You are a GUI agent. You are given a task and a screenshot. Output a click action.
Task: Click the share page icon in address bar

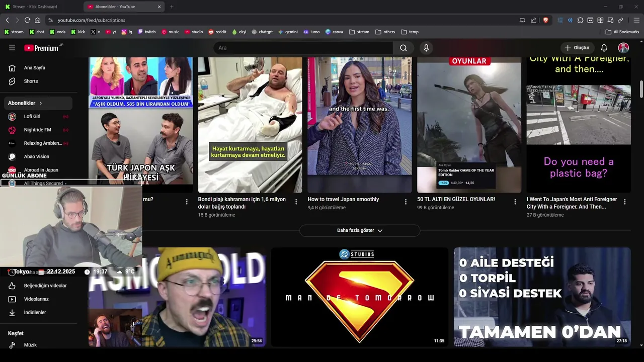(534, 20)
